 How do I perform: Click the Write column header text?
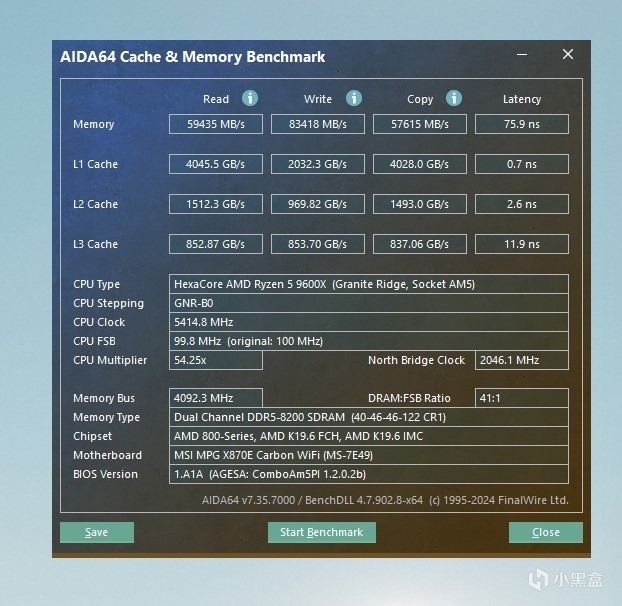(x=318, y=99)
